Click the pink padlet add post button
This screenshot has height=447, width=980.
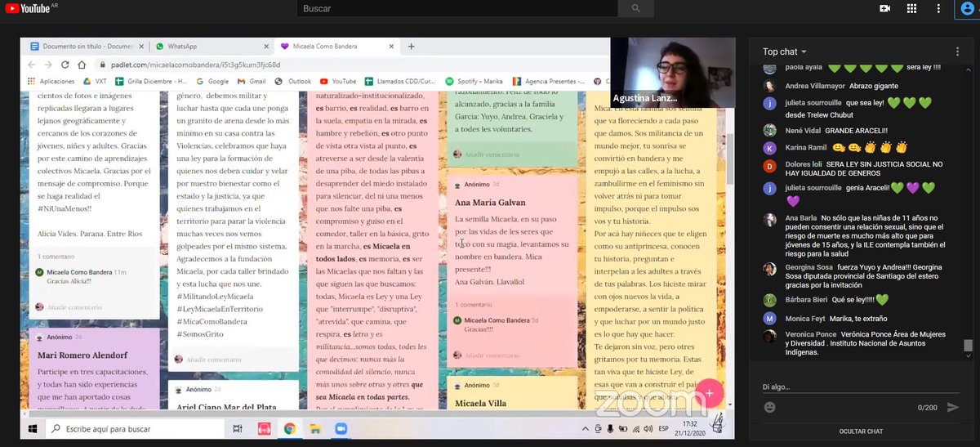point(709,393)
